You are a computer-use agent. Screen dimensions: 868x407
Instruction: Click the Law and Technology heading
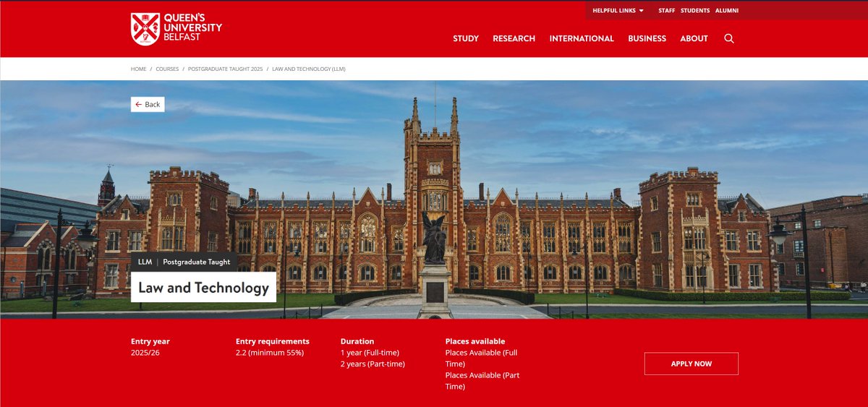pos(203,288)
